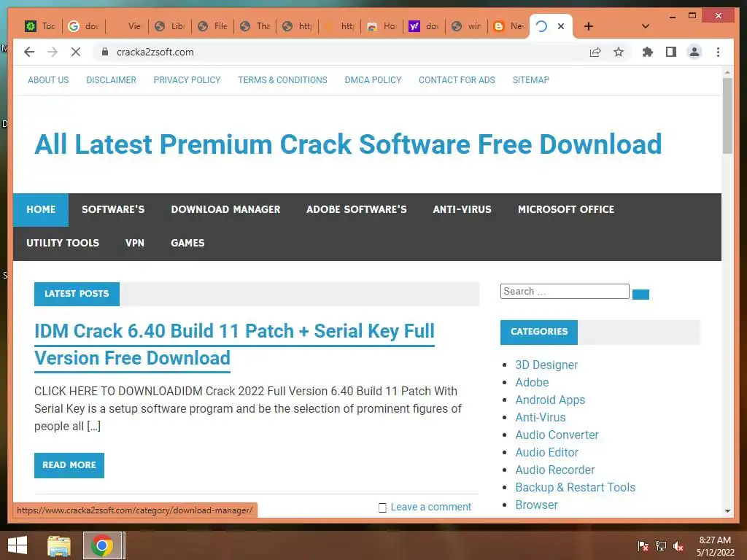747x560 pixels.
Task: Select the MICROSOFT OFFICE navigation item
Action: 566,209
